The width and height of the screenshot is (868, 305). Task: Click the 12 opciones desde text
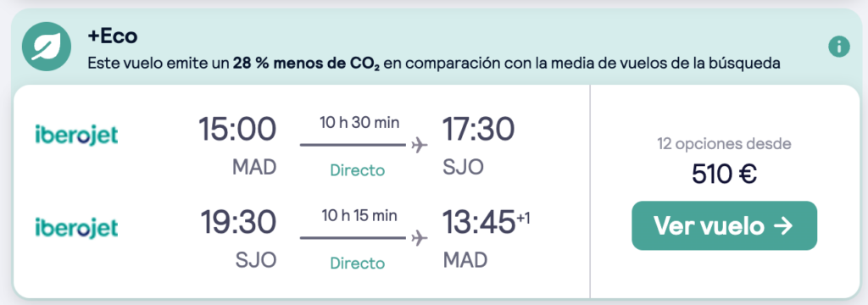tap(724, 145)
